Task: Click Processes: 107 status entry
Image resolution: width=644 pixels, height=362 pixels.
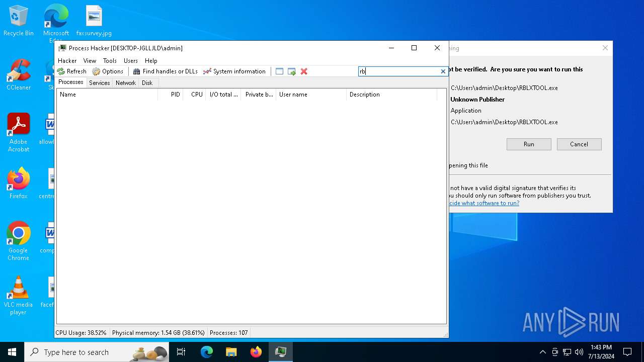Action: 228,333
